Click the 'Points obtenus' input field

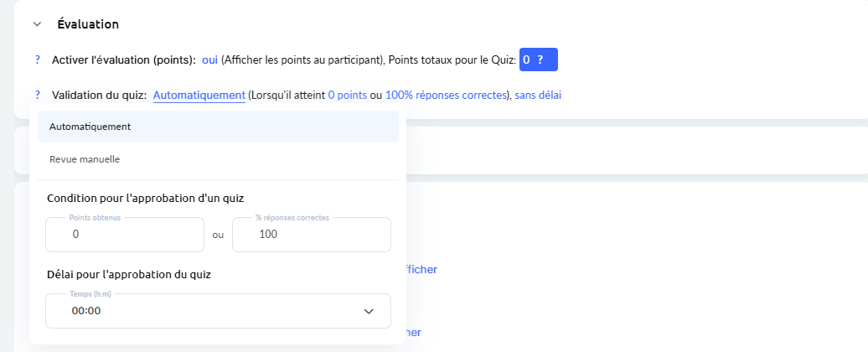click(x=124, y=235)
